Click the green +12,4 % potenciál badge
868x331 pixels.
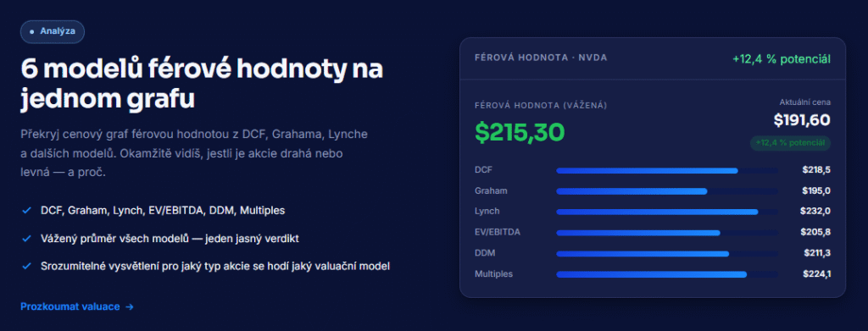790,143
